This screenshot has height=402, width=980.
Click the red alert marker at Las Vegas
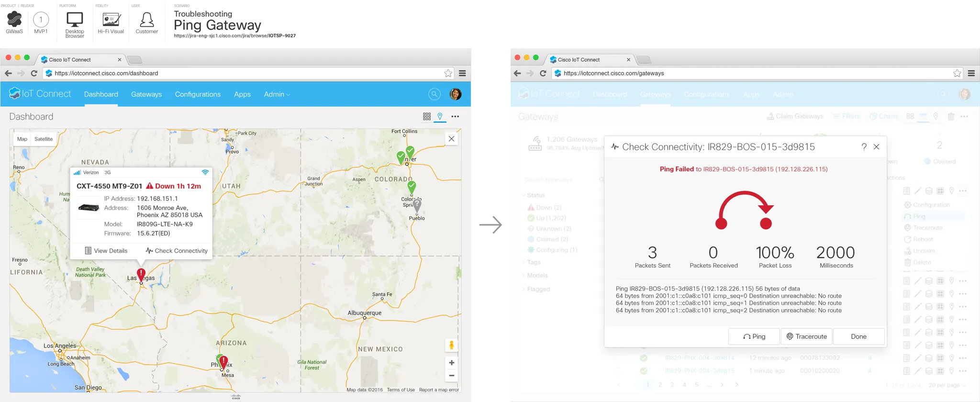(141, 275)
